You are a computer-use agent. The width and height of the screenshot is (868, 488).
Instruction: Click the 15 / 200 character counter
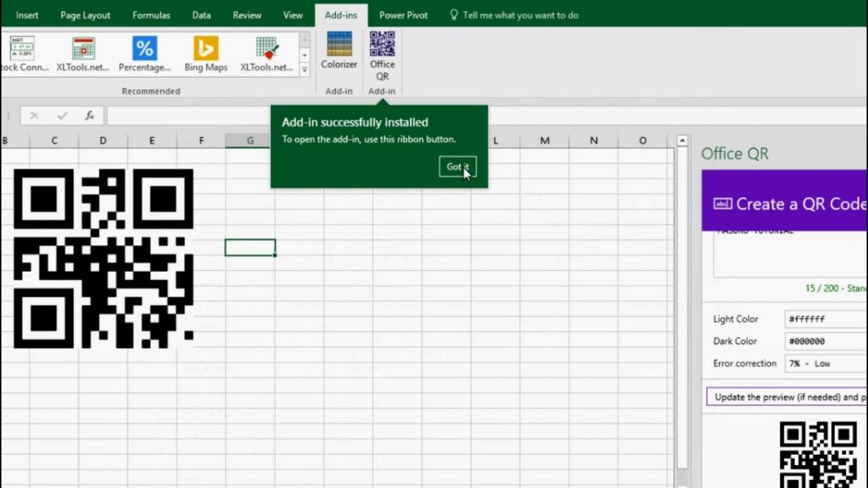(x=836, y=288)
